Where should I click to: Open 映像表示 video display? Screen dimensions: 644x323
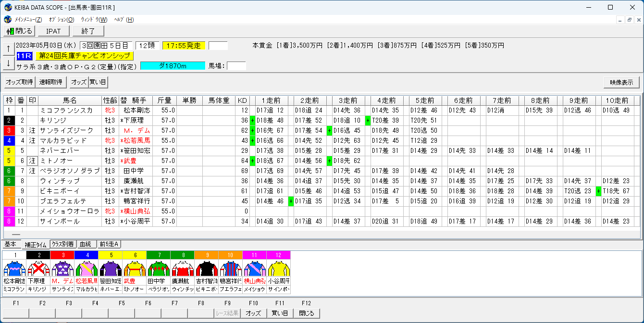(621, 82)
